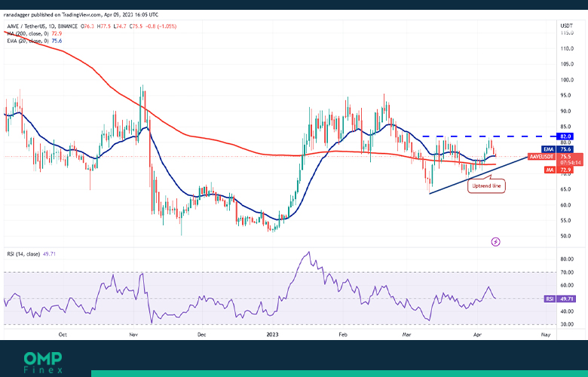Click the Nov label on time axis

(x=133, y=334)
